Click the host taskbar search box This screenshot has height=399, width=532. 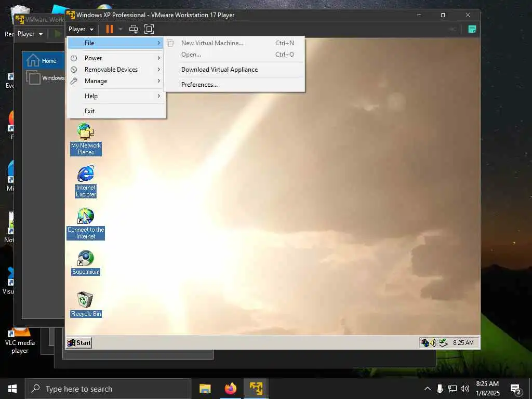(x=108, y=389)
